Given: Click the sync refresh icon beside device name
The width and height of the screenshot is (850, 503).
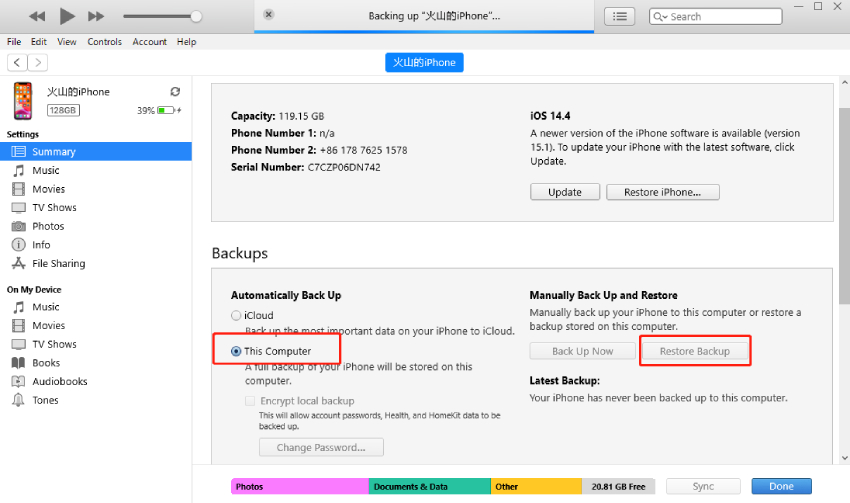Looking at the screenshot, I should tap(175, 92).
